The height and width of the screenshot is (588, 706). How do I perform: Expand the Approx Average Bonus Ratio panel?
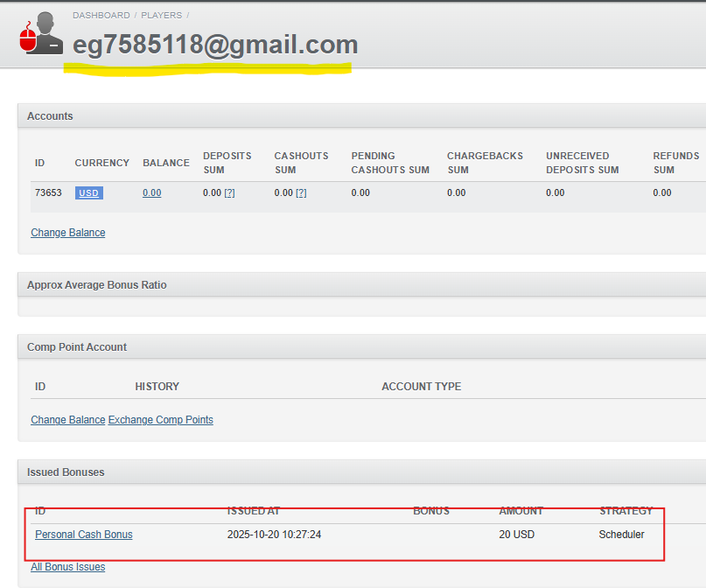click(x=96, y=285)
